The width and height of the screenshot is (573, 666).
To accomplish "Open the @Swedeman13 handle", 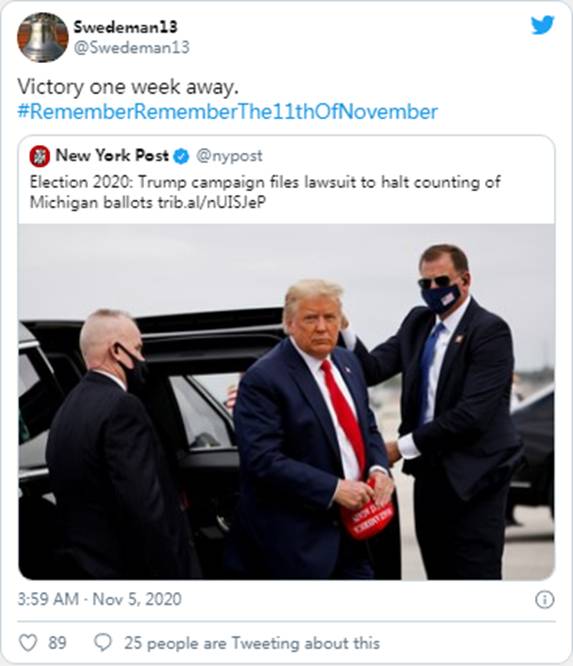I will click(132, 48).
